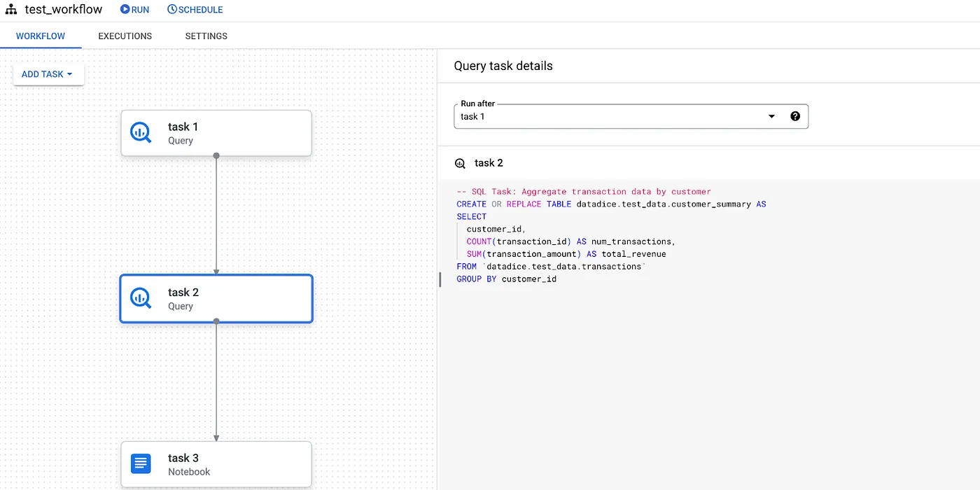This screenshot has height=490, width=980.
Task: Open the Run after dropdown arrow
Action: pyautogui.click(x=771, y=116)
